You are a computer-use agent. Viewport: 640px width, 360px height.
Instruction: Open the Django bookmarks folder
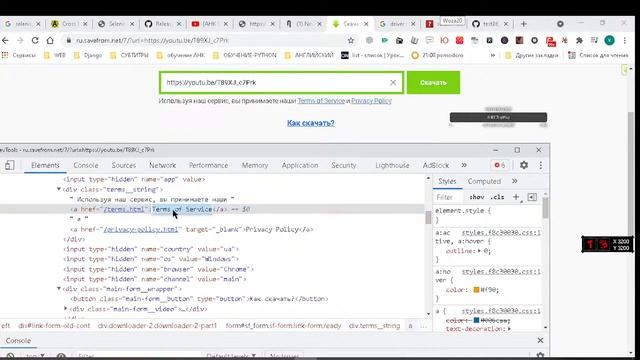[88, 55]
